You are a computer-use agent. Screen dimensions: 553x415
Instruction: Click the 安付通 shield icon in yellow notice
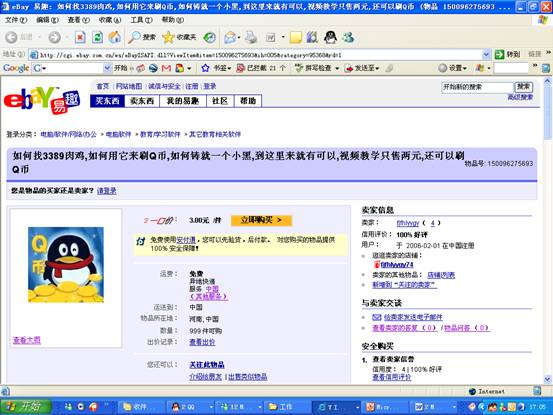(141, 241)
